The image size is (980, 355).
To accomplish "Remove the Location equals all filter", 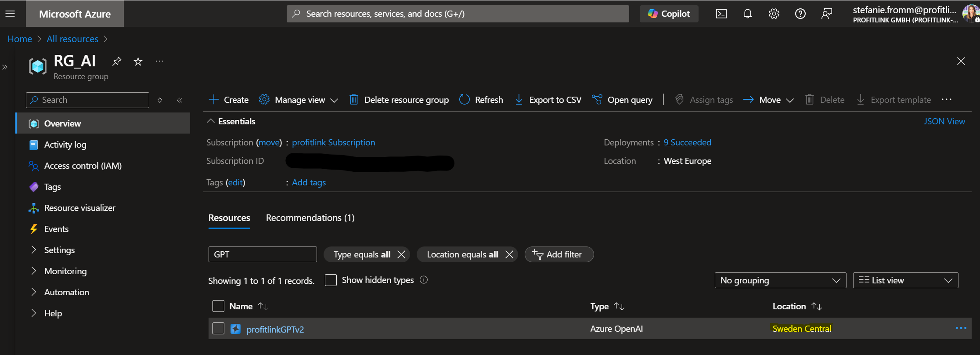I will 509,254.
